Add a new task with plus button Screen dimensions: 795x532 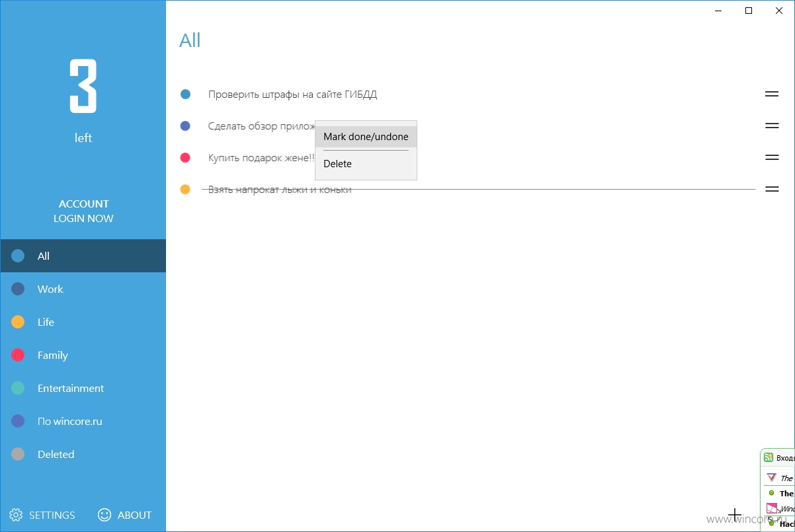(735, 514)
